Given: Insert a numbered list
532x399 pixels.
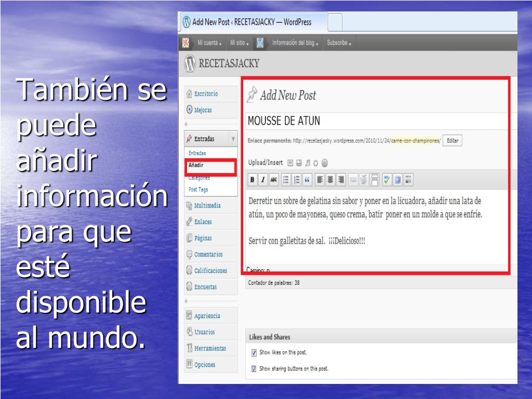Looking at the screenshot, I should point(297,180).
